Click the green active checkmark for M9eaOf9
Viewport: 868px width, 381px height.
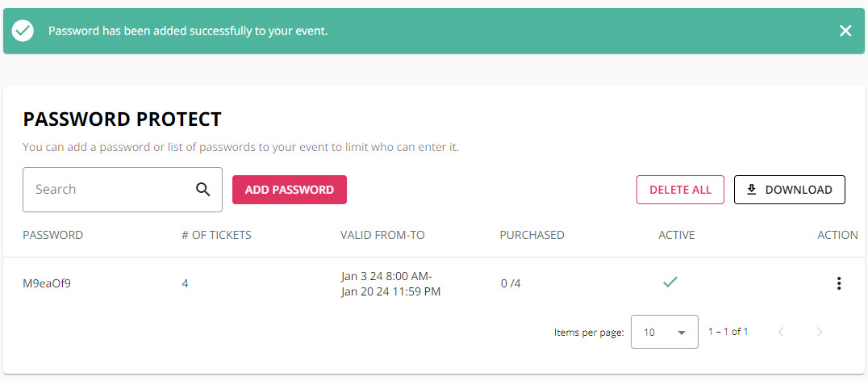coord(670,283)
